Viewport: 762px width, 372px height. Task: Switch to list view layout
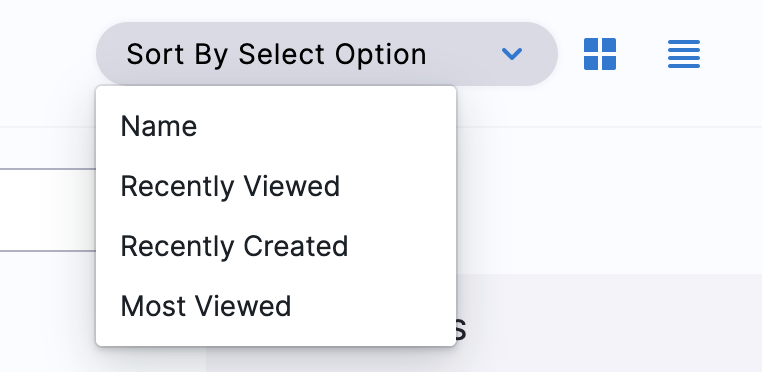pos(684,54)
